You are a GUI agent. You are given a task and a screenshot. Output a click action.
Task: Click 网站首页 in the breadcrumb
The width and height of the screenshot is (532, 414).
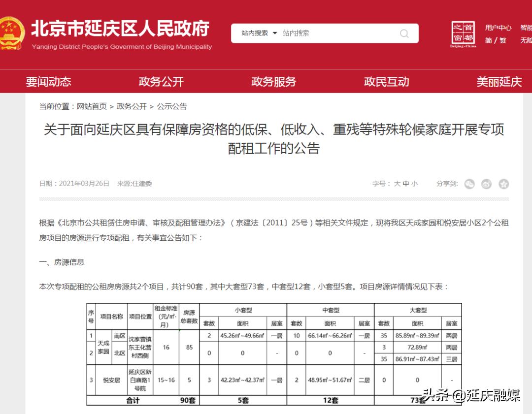pyautogui.click(x=92, y=106)
